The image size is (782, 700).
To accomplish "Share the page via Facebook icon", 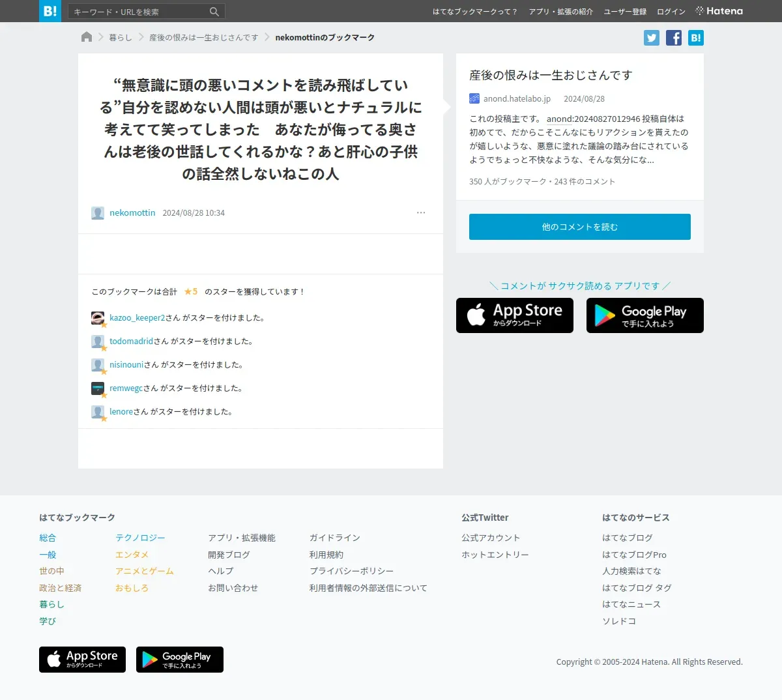I will pyautogui.click(x=674, y=38).
